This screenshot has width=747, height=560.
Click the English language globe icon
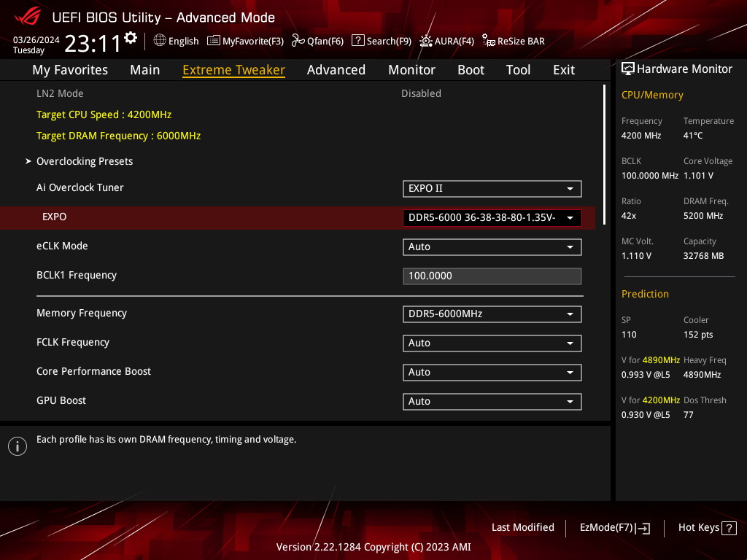[160, 41]
